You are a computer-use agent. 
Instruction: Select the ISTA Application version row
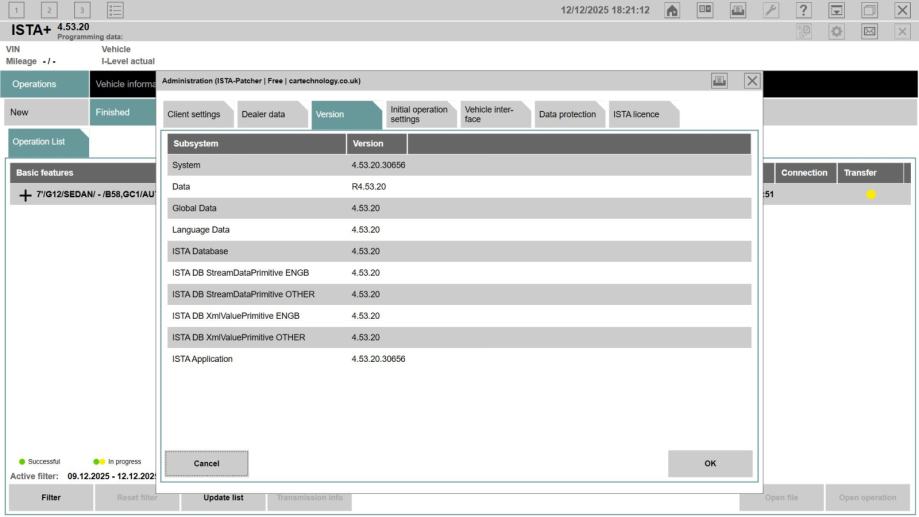(458, 359)
